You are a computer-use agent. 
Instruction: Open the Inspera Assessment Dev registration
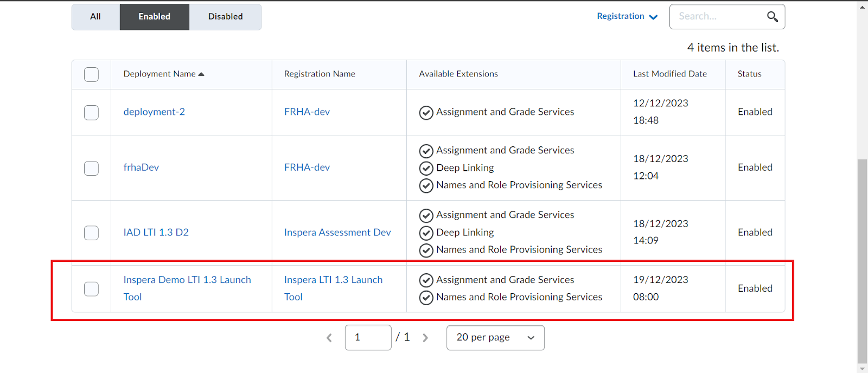click(x=337, y=232)
